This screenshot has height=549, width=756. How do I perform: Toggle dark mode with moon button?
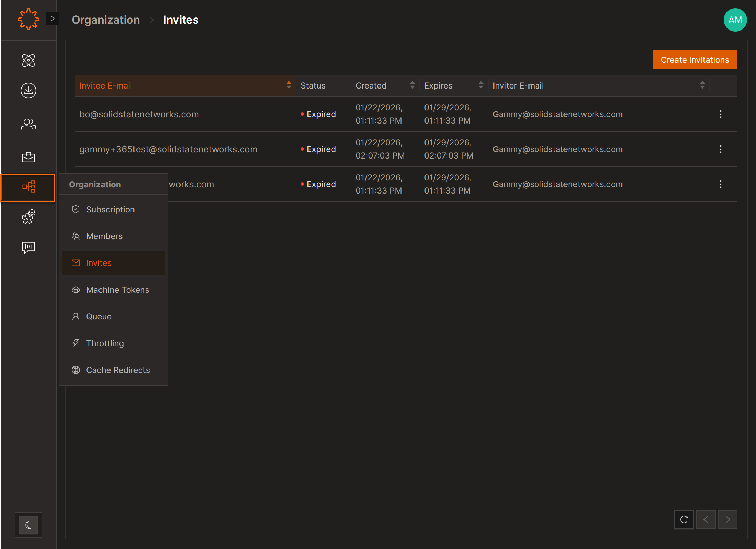coord(28,525)
